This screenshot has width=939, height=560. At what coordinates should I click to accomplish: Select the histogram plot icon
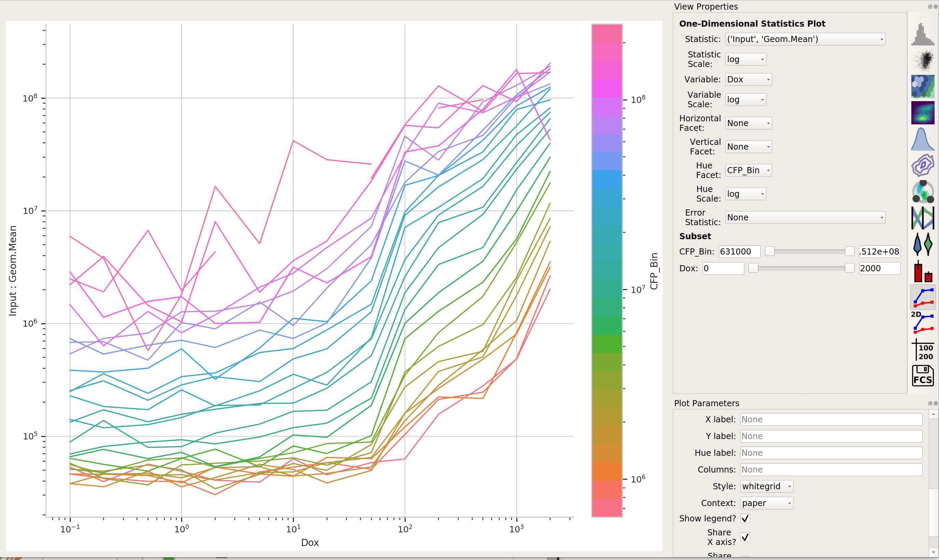[922, 35]
